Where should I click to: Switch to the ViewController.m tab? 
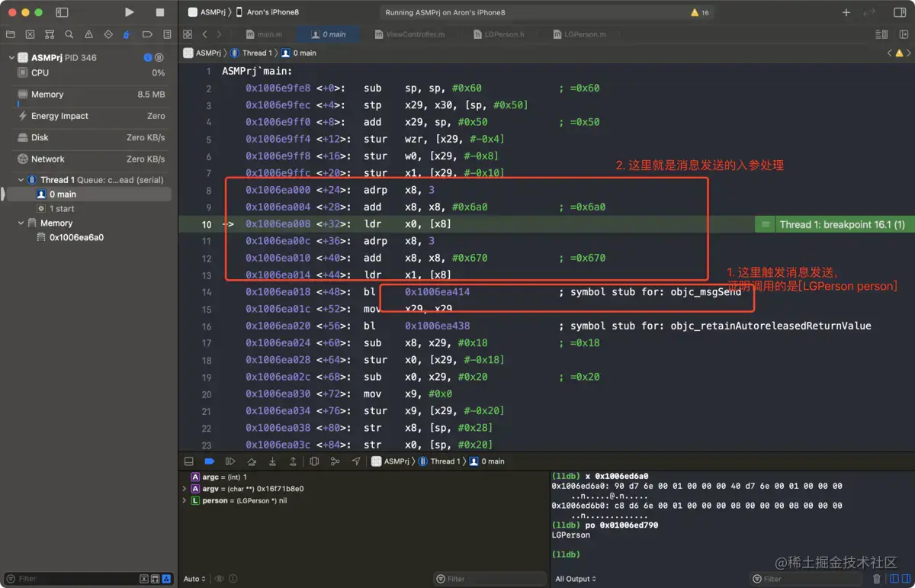click(x=409, y=34)
